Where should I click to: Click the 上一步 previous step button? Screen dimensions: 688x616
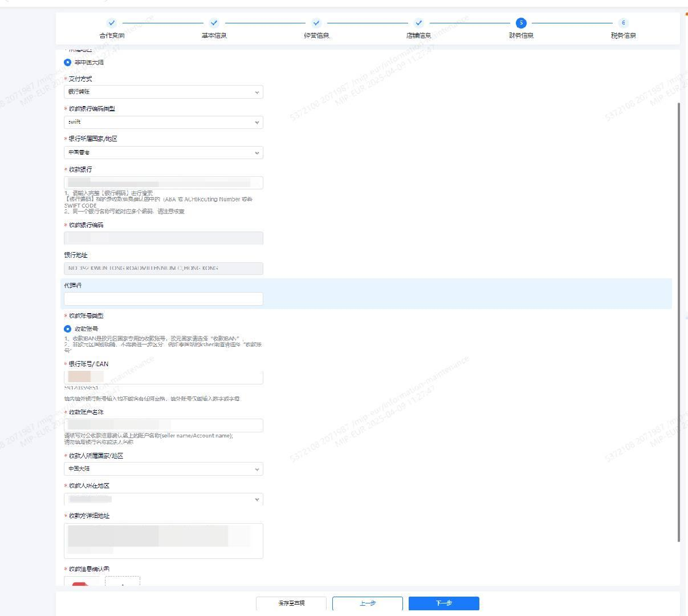pyautogui.click(x=368, y=603)
